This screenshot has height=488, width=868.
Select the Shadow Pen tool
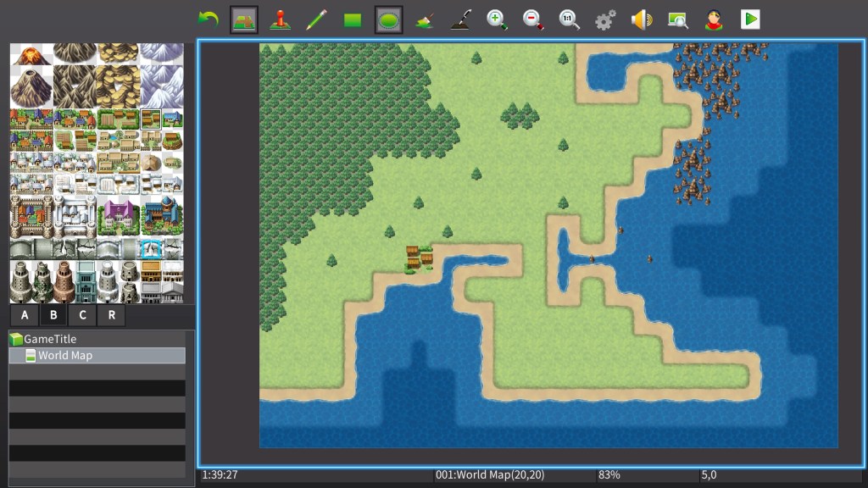[461, 19]
